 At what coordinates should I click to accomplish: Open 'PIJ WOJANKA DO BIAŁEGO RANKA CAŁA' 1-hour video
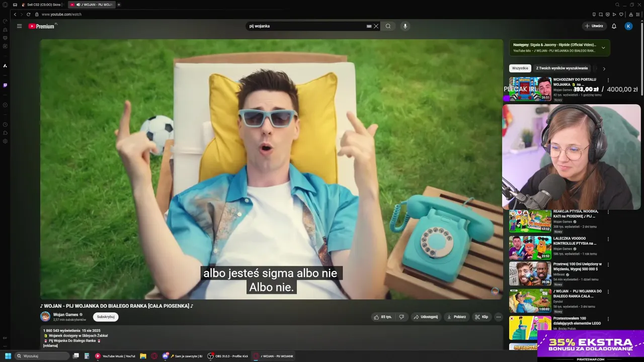(x=577, y=294)
